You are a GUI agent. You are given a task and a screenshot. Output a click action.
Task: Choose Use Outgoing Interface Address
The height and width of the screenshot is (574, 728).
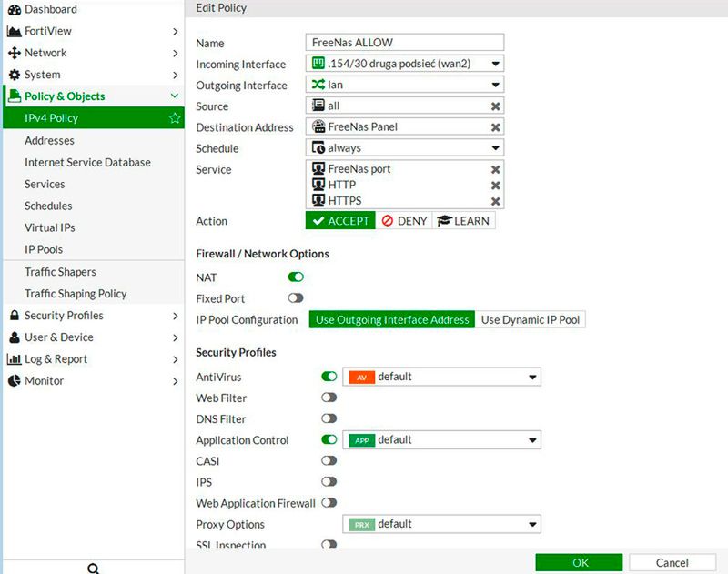click(392, 319)
